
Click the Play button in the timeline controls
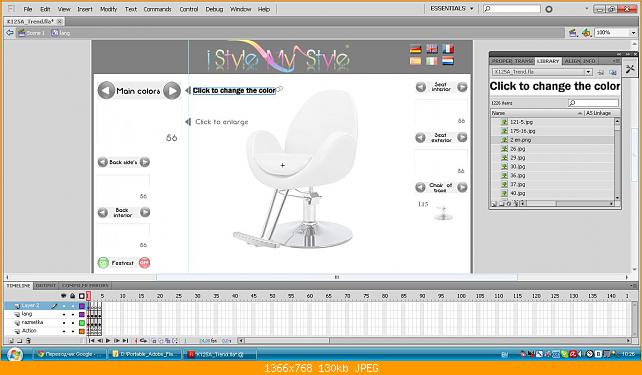click(x=108, y=341)
